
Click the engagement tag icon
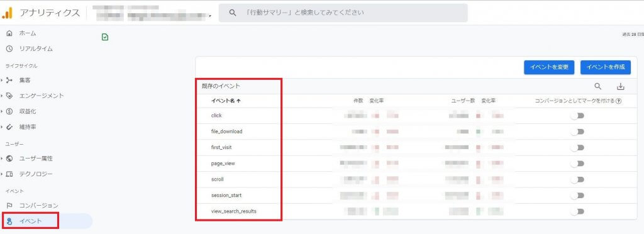[9, 96]
